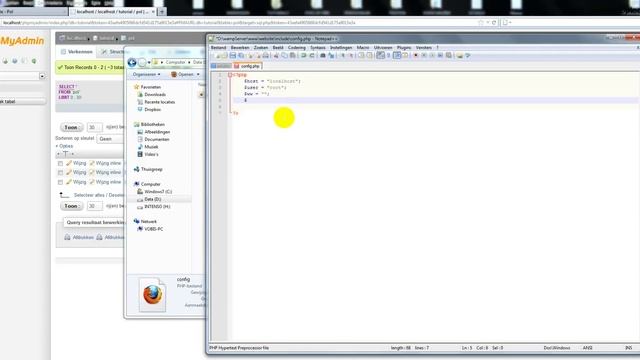Click the Playback macro icon
The image size is (640, 360).
(432, 55)
